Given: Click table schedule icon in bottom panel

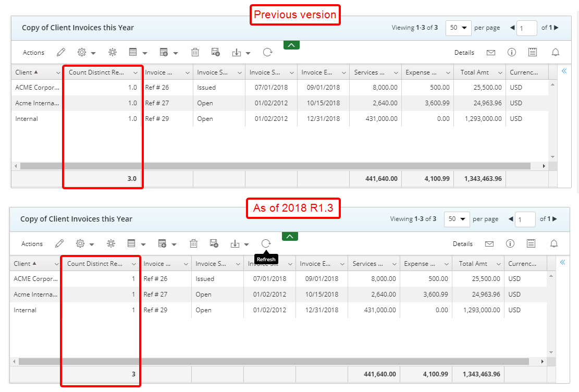Looking at the screenshot, I should [x=162, y=243].
